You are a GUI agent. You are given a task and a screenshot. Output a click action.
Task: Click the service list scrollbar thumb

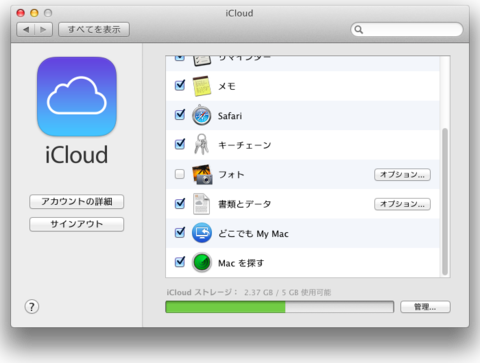coord(445,202)
